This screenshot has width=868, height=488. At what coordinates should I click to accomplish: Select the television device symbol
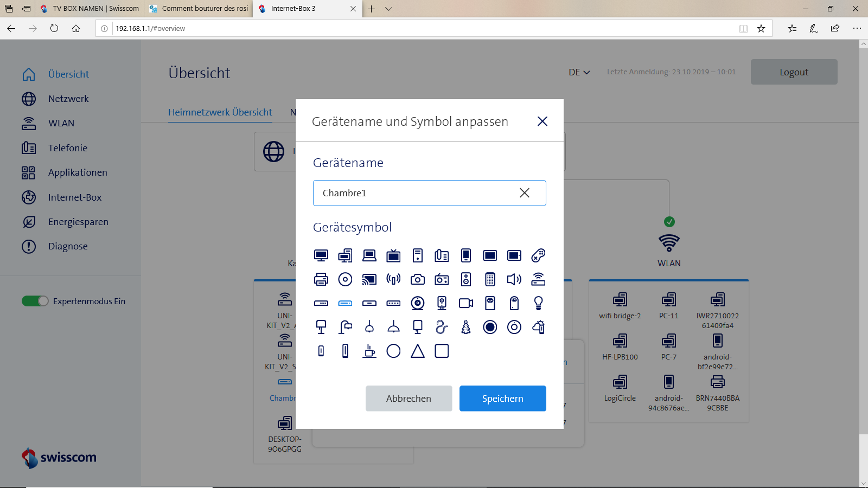pyautogui.click(x=393, y=255)
